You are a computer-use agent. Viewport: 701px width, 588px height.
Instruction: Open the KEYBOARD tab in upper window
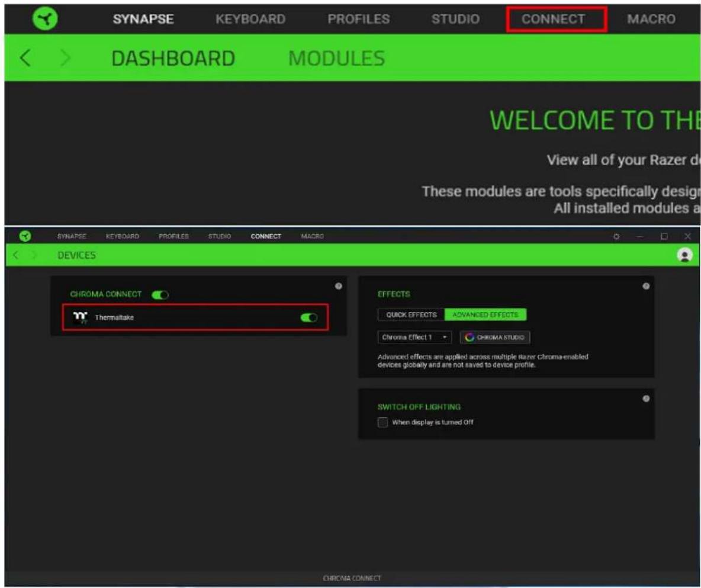[250, 19]
